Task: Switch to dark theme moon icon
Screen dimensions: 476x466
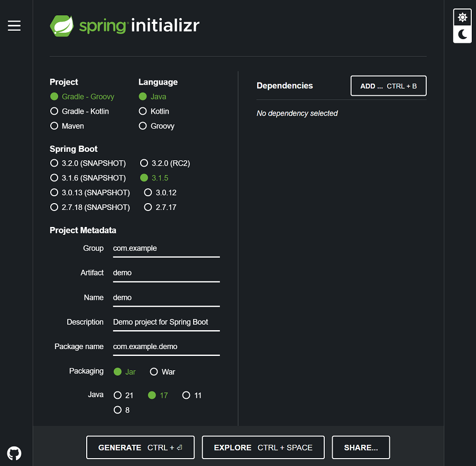Action: tap(462, 34)
